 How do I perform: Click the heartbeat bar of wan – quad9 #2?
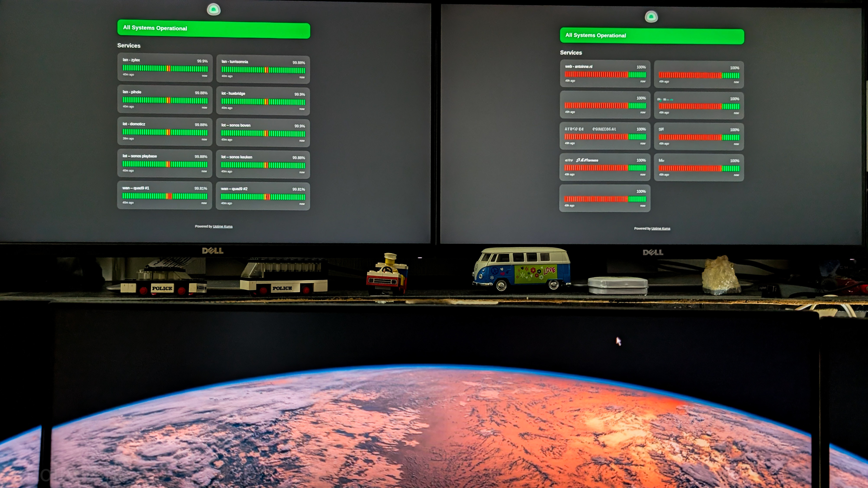click(263, 197)
